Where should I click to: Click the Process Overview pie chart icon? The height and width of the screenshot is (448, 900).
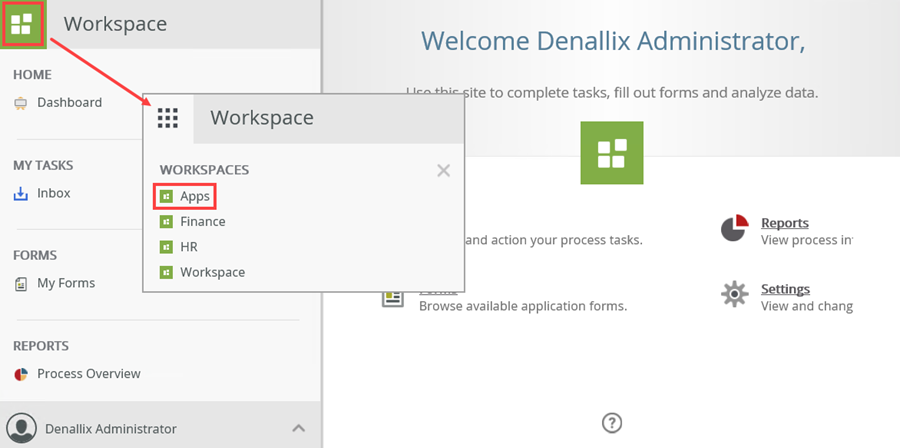coord(21,374)
